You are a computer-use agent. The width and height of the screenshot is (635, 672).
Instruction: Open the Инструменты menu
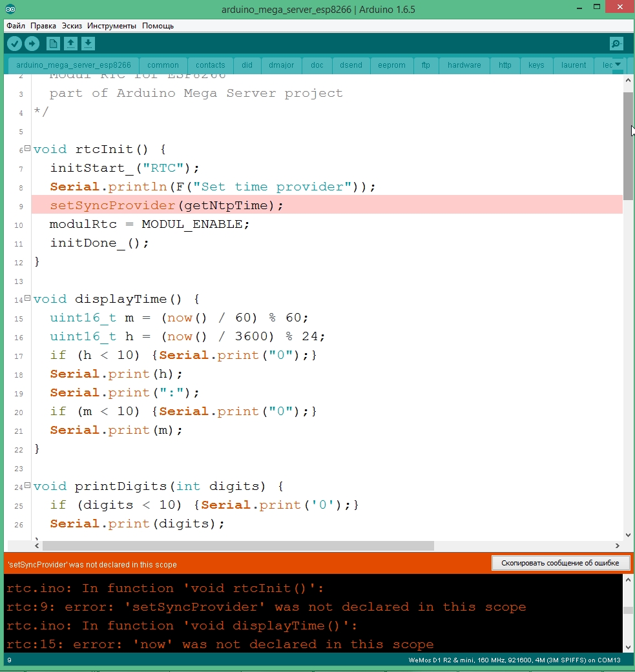(x=112, y=26)
